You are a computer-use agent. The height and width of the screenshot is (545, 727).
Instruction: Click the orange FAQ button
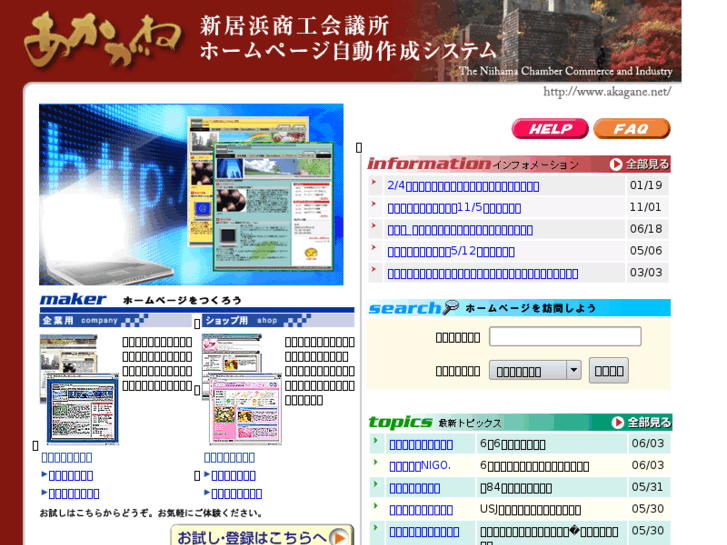pos(632,128)
